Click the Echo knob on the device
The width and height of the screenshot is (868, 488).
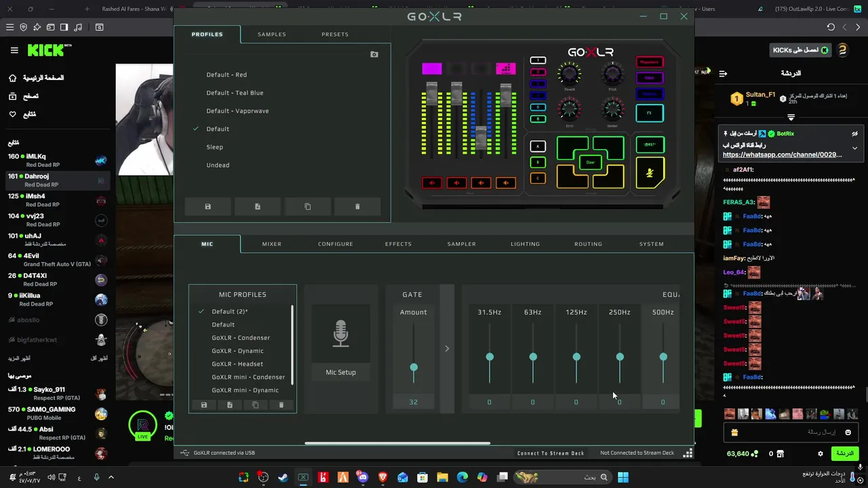[x=569, y=109]
